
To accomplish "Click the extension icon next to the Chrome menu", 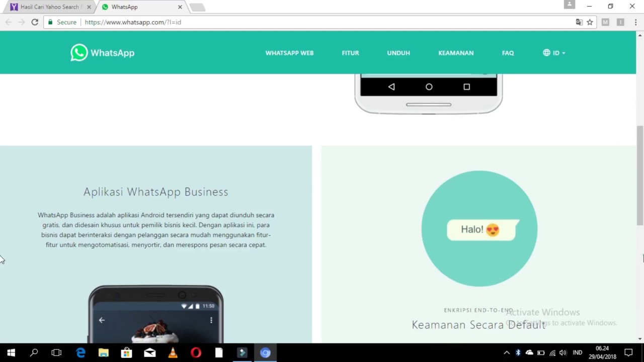I will (x=620, y=22).
